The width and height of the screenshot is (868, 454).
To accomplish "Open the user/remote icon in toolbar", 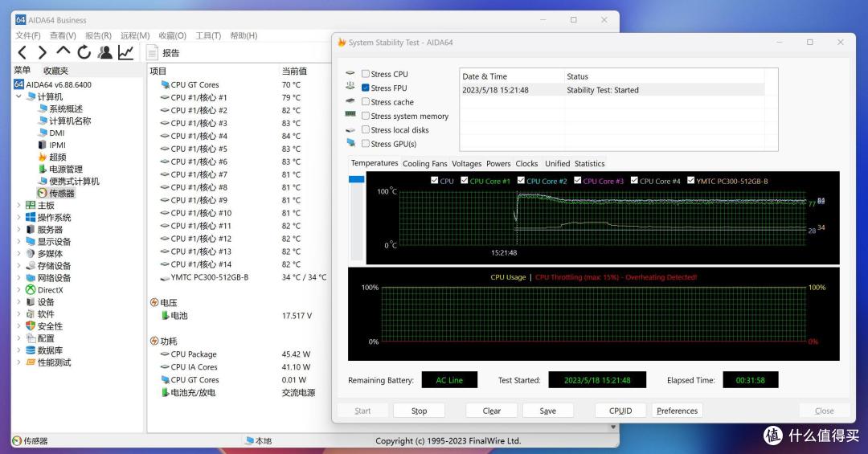I will [104, 52].
